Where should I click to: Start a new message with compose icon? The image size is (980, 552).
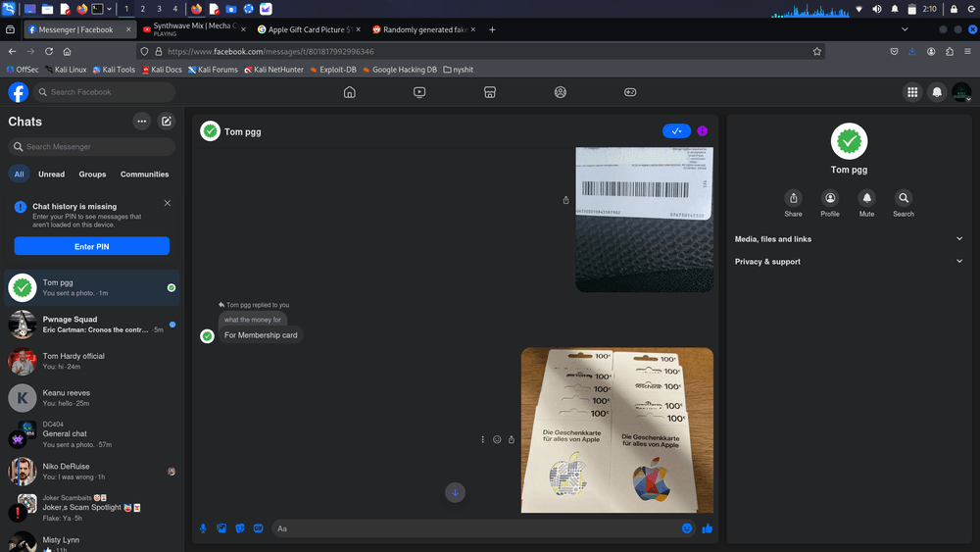point(167,122)
